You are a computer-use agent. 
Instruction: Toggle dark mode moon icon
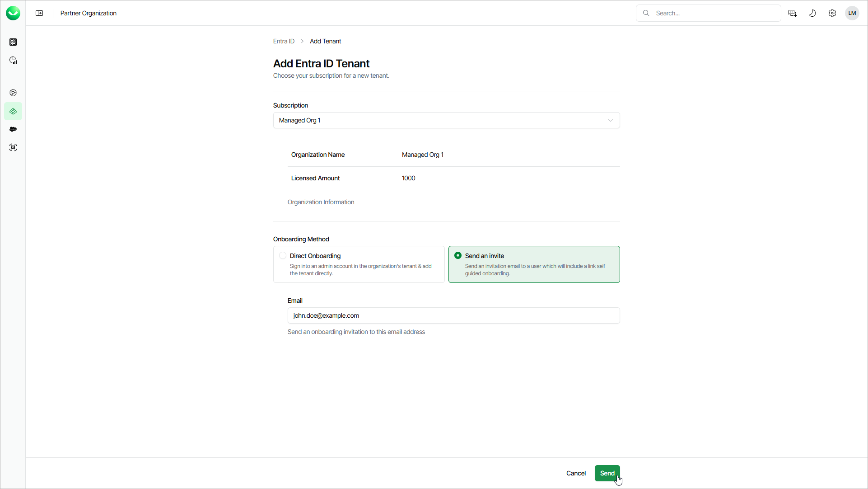click(x=812, y=13)
